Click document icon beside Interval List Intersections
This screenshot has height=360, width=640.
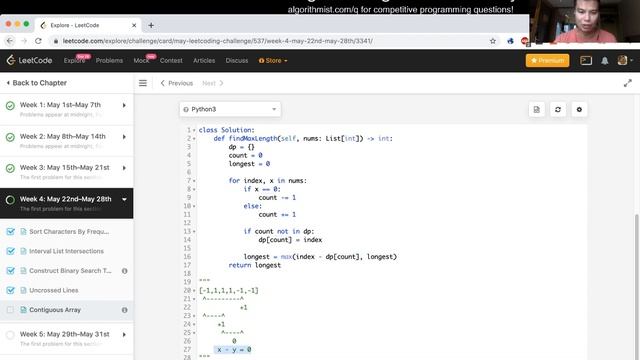(x=23, y=251)
